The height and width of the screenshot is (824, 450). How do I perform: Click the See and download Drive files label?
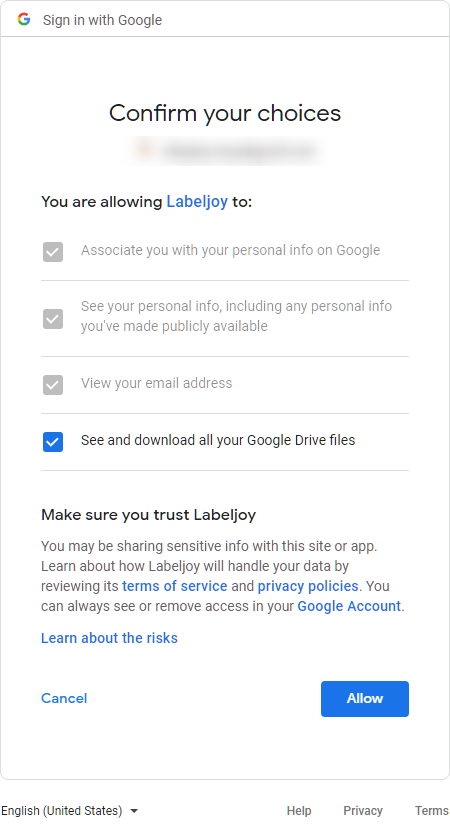[x=218, y=440]
